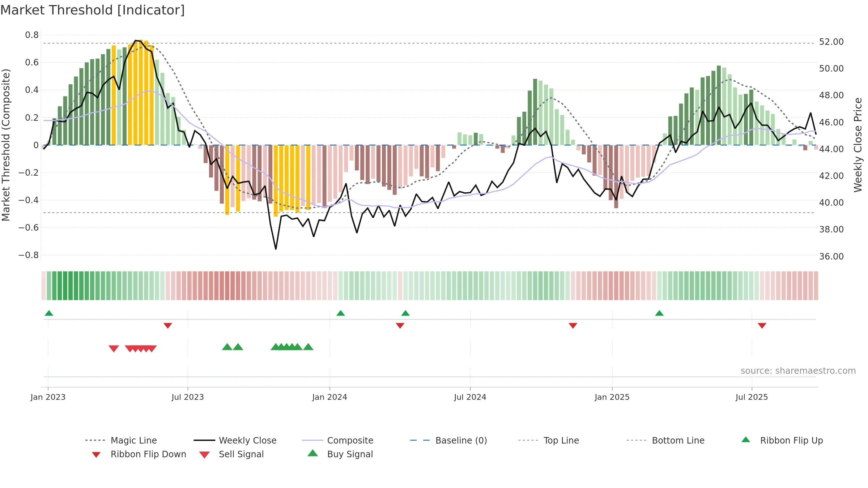Click the −0.4 tick on left axis
868x488 pixels.
point(29,200)
